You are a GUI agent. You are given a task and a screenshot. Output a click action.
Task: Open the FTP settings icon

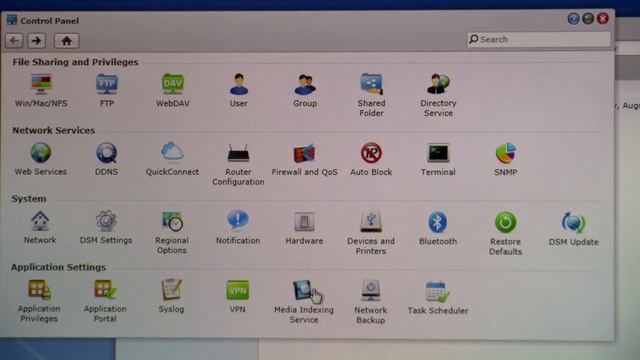pos(107,84)
